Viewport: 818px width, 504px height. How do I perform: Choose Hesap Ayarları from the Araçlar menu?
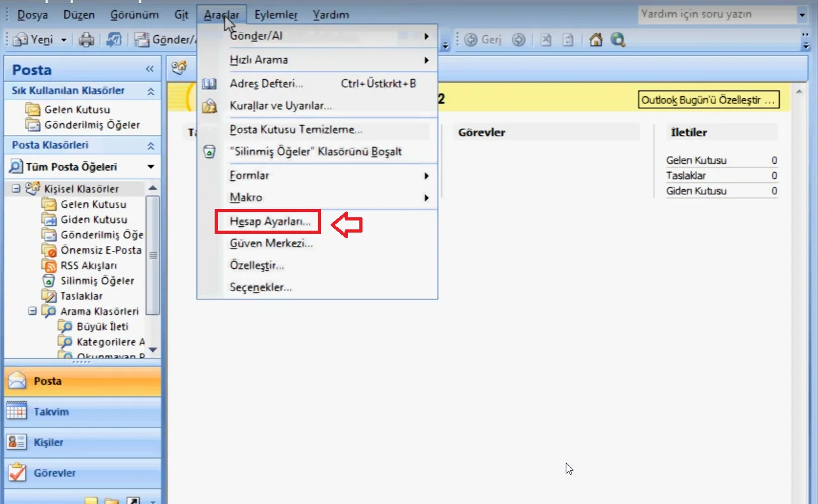270,222
